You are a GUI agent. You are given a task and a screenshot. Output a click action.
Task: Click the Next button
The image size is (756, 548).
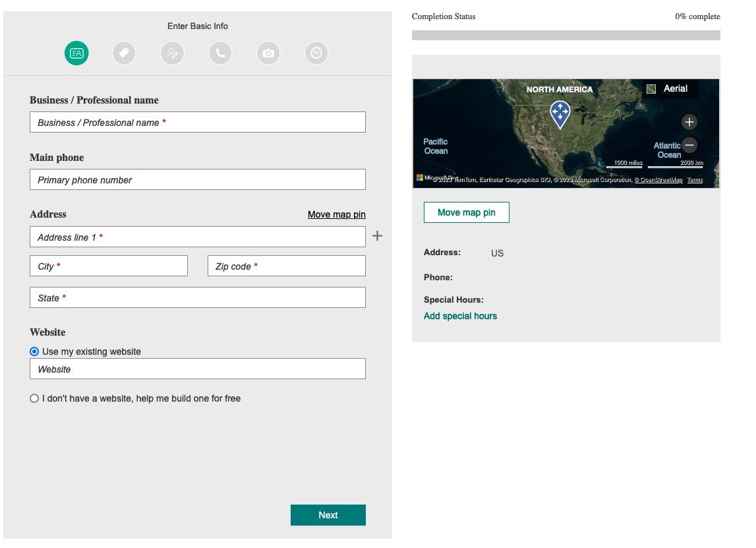tap(328, 515)
